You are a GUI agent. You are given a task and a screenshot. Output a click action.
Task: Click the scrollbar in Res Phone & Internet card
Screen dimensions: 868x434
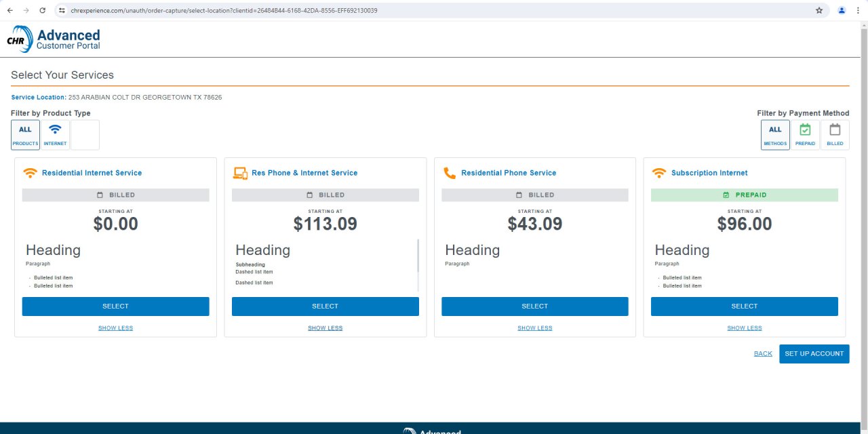point(418,258)
